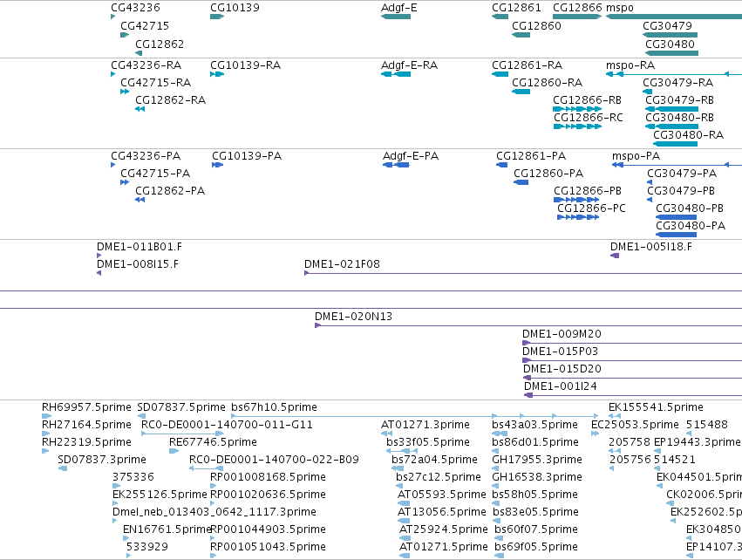Image resolution: width=742 pixels, height=560 pixels.
Task: Click the CG30479 gene feature bar
Action: click(670, 35)
